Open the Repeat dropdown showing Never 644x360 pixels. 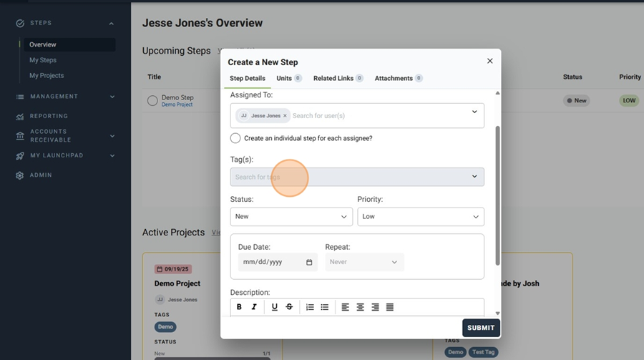(x=364, y=262)
